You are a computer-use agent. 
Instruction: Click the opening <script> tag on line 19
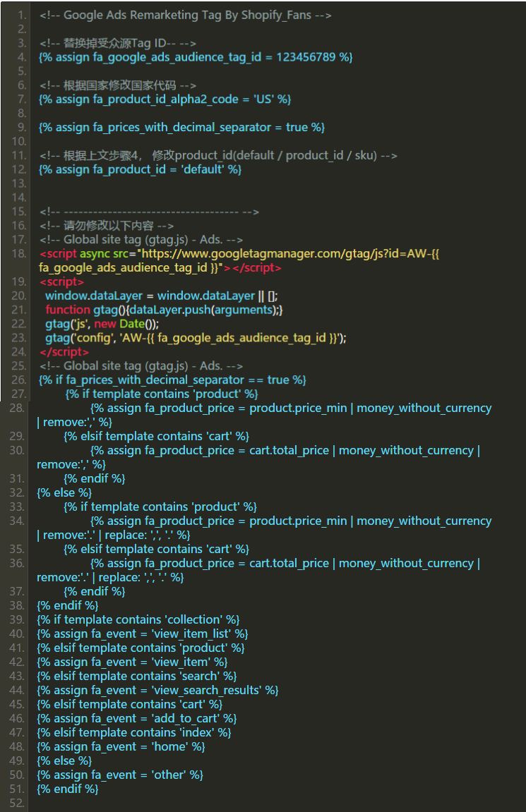point(61,281)
